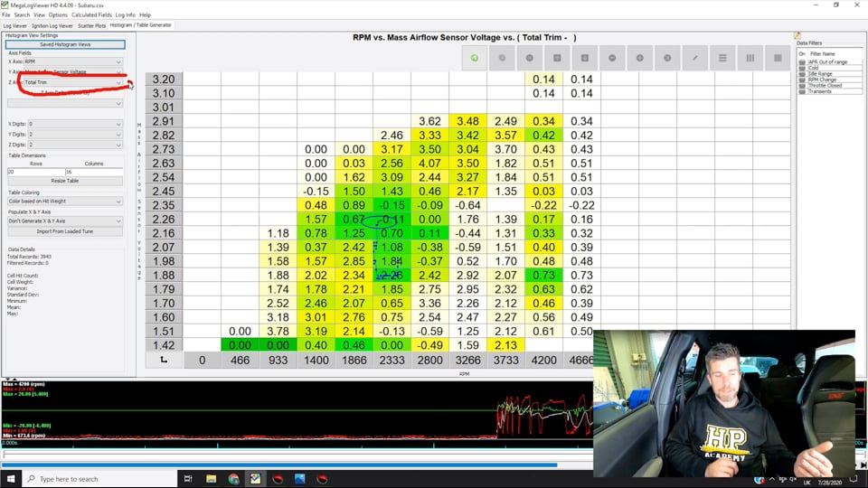The height and width of the screenshot is (488, 868).
Task: Click the 3.20 voltage row header
Action: [164, 80]
